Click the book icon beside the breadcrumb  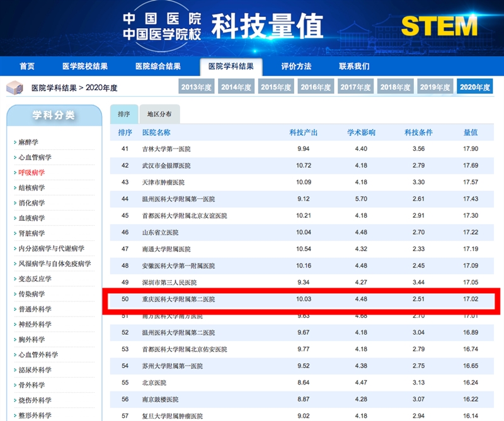pyautogui.click(x=16, y=87)
